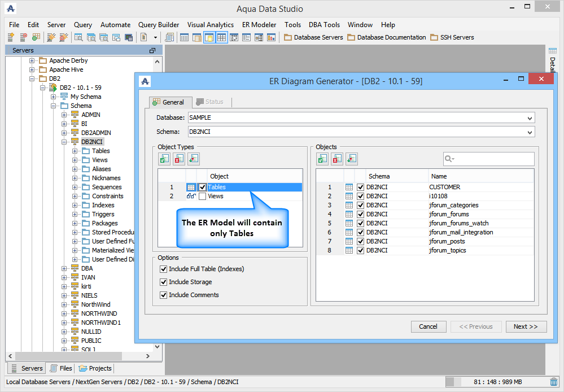The image size is (564, 392).
Task: Open the ER Modeler menu
Action: [x=259, y=25]
